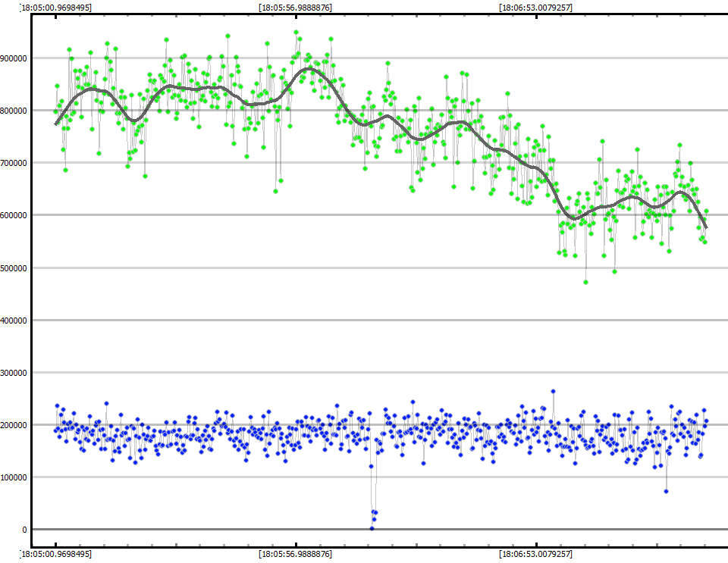This screenshot has height=563, width=728.
Task: Click the bottom axis timestamp 18:05:56.9888876
Action: 295,555
